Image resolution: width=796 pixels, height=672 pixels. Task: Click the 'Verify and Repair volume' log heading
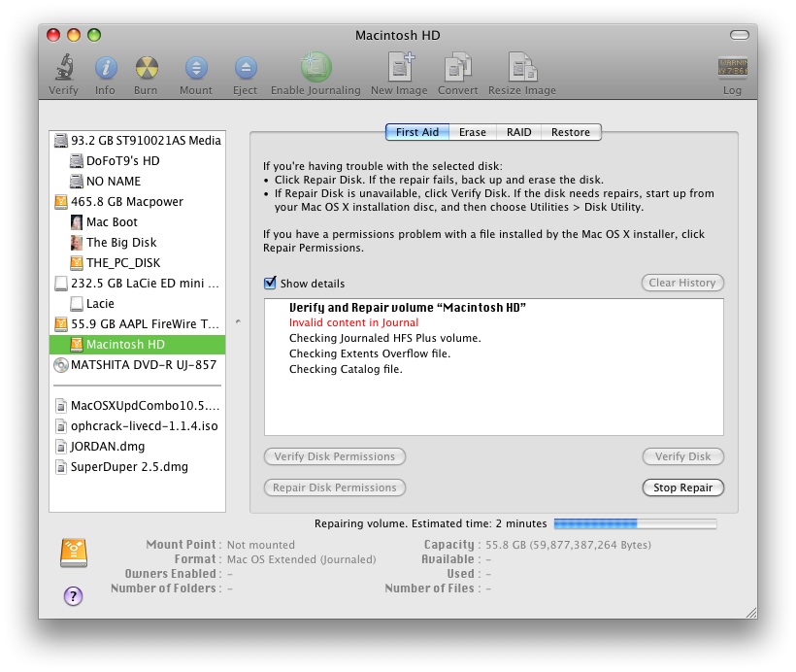407,307
